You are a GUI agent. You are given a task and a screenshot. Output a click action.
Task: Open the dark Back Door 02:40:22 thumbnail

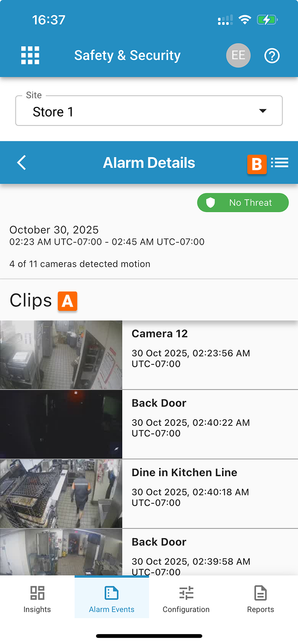point(61,424)
